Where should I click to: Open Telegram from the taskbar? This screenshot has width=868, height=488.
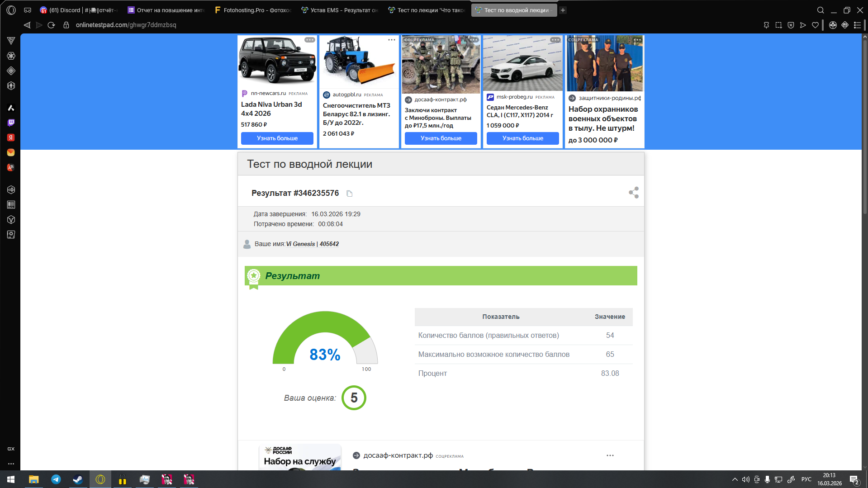tap(56, 479)
